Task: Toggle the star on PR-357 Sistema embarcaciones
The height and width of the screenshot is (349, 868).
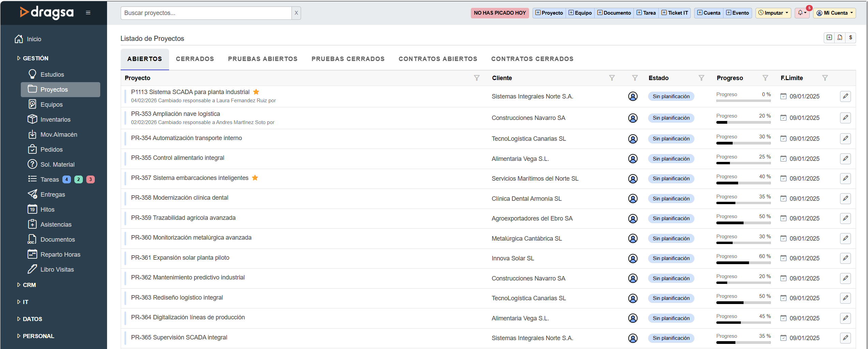Action: pos(255,178)
